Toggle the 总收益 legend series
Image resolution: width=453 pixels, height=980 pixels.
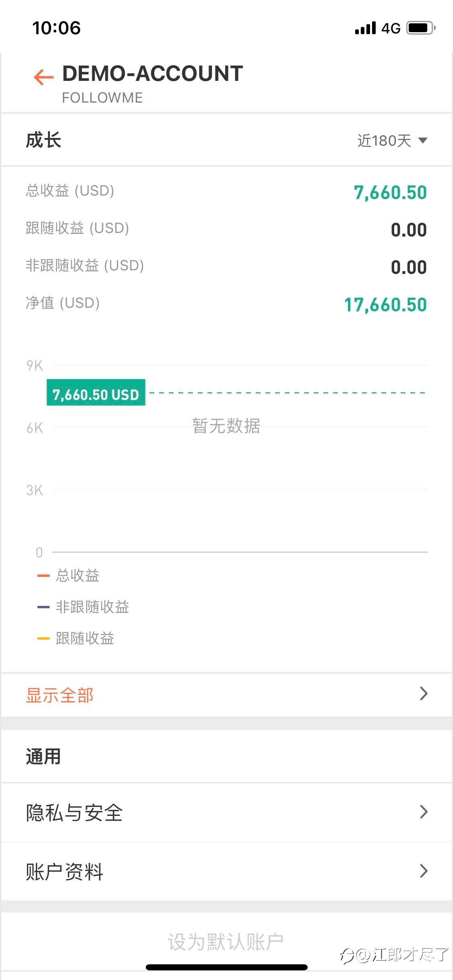68,575
